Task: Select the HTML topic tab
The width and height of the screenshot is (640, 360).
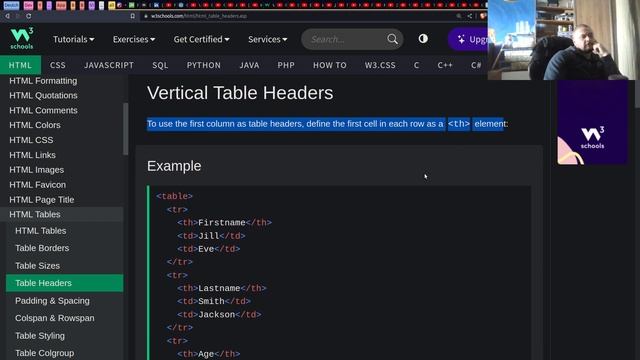Action: 20,65
